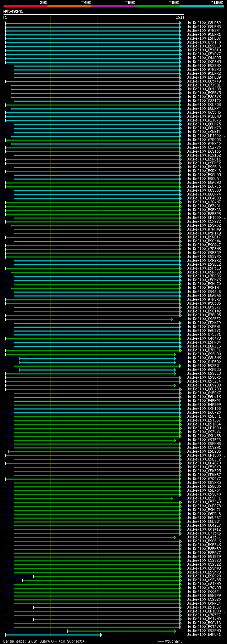Click label UniRef100_Q7XIF0
227x644 pixels.
pyautogui.click(x=204, y=43)
